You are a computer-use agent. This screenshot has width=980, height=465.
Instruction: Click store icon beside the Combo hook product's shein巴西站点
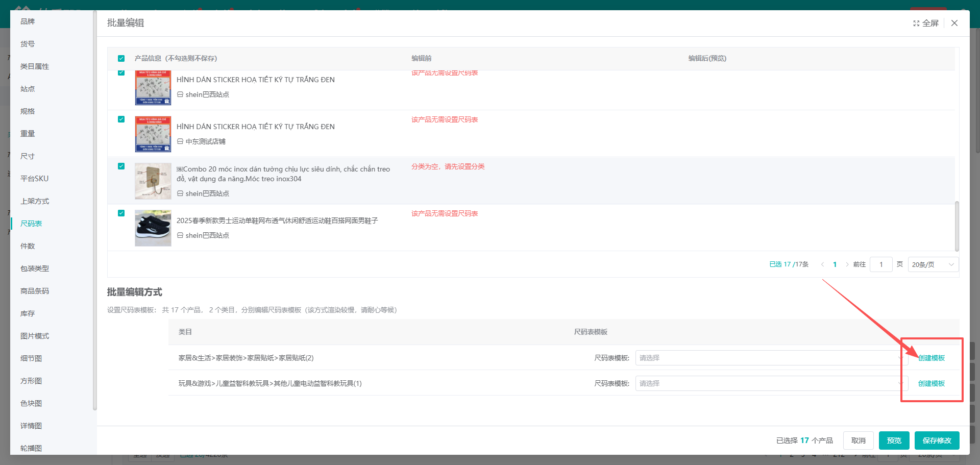point(180,193)
